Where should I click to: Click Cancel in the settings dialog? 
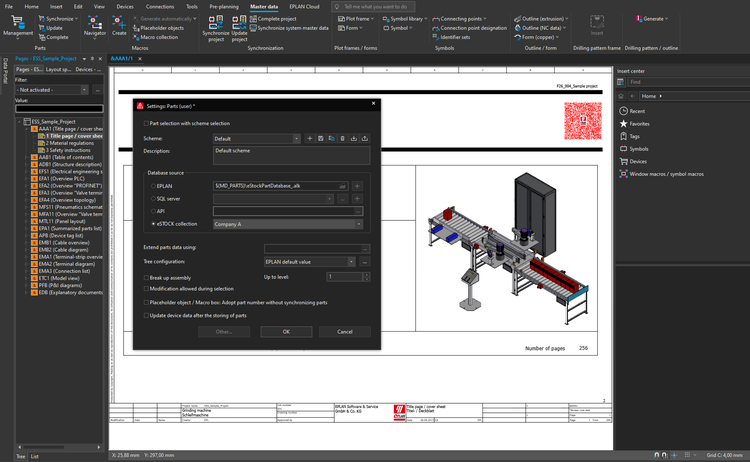(x=344, y=332)
